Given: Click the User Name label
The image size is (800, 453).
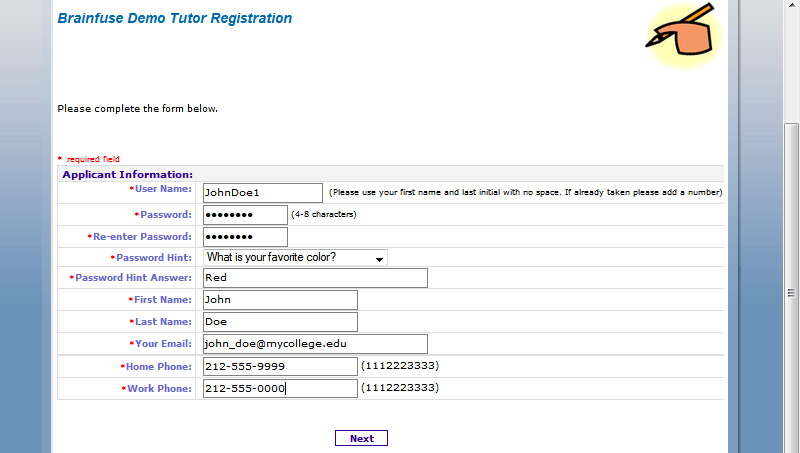Looking at the screenshot, I should coord(163,188).
